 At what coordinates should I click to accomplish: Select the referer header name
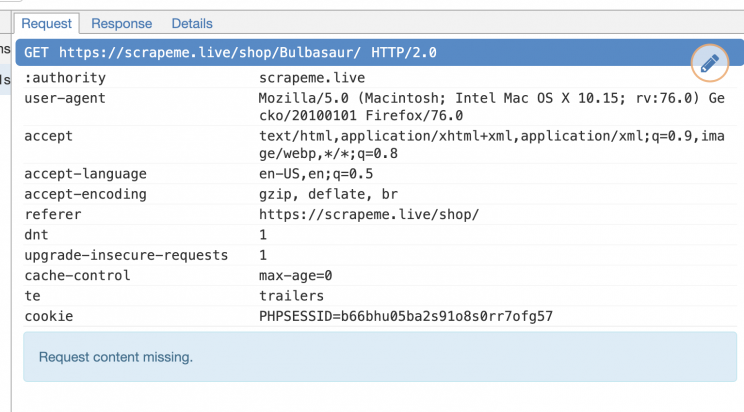click(53, 215)
